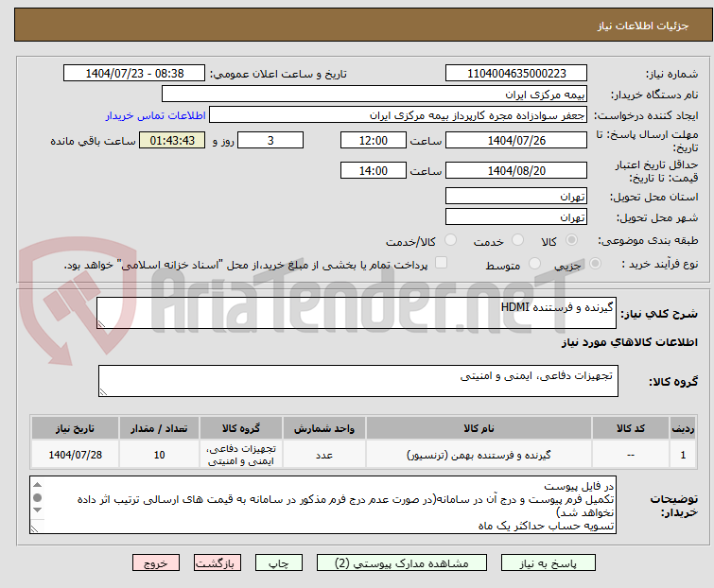Image resolution: width=714 pixels, height=588 pixels.
Task: Click the delivery province field تهران
Action: pyautogui.click(x=516, y=196)
